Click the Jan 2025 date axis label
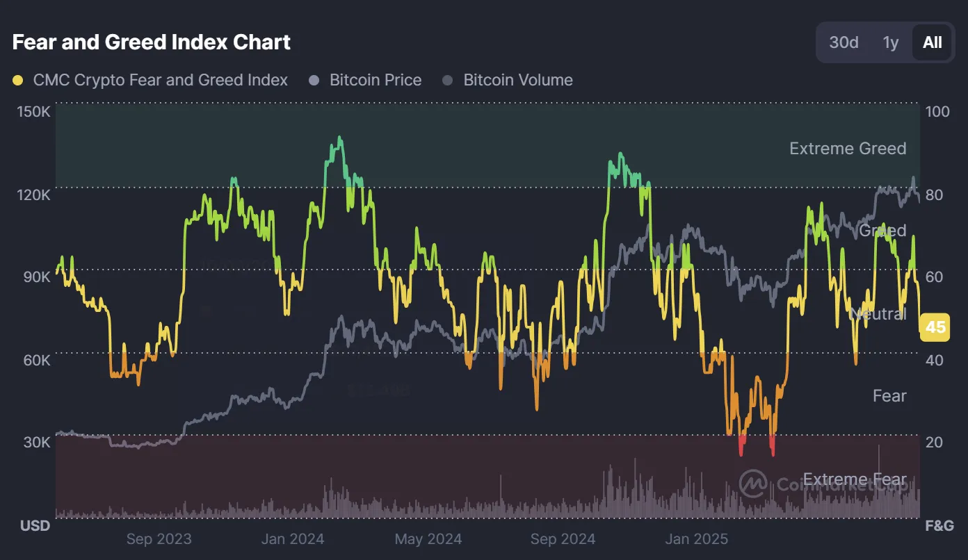This screenshot has width=968, height=560. tap(696, 538)
